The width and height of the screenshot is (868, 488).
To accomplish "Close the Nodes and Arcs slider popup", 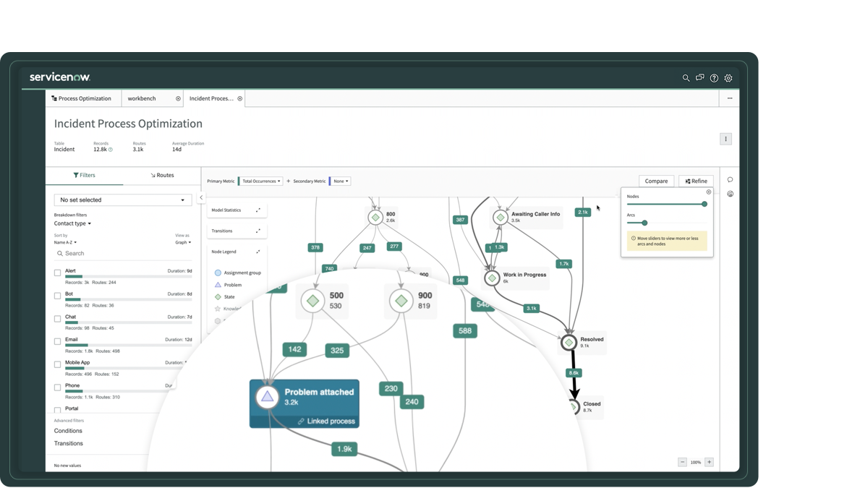I will (709, 192).
